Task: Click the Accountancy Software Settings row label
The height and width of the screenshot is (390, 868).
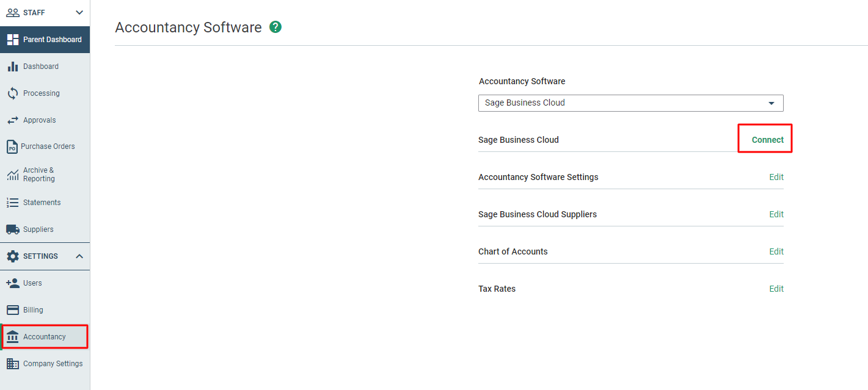Action: pyautogui.click(x=538, y=177)
